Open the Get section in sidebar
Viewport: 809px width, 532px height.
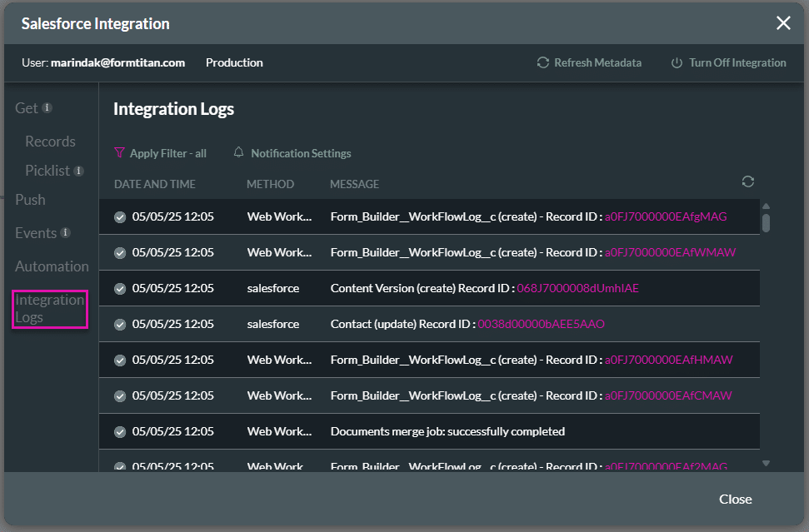[27, 107]
